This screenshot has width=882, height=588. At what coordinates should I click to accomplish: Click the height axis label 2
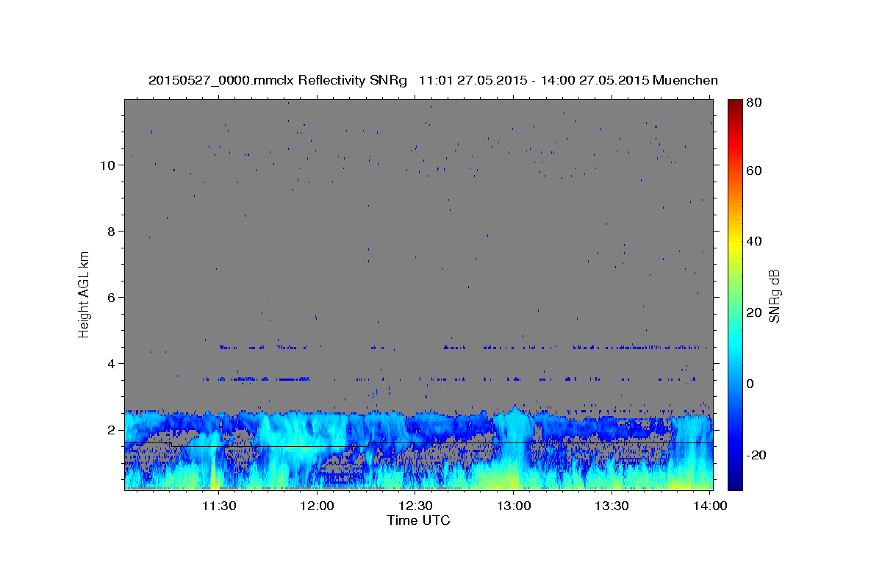111,430
